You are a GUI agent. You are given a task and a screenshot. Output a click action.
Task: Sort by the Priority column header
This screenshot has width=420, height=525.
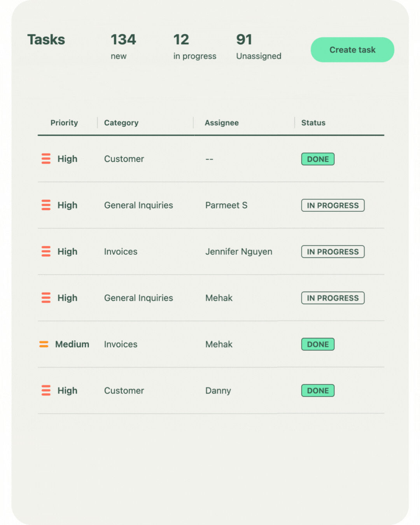click(x=64, y=123)
